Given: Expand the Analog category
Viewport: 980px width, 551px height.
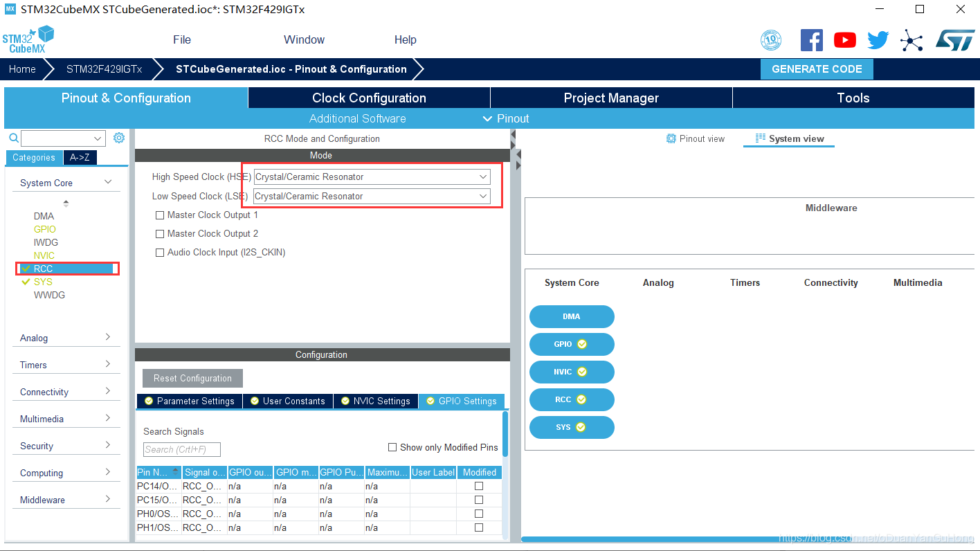Looking at the screenshot, I should (x=108, y=337).
